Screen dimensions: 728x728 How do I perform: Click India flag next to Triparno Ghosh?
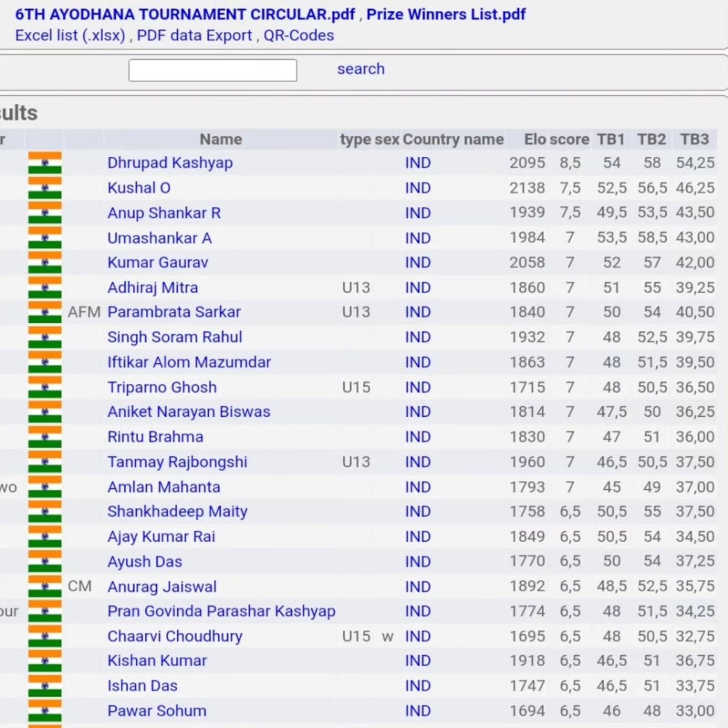coord(44,387)
